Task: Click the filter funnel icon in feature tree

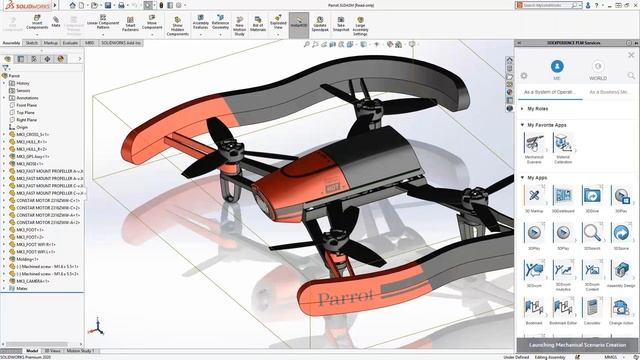Action: (x=5, y=68)
